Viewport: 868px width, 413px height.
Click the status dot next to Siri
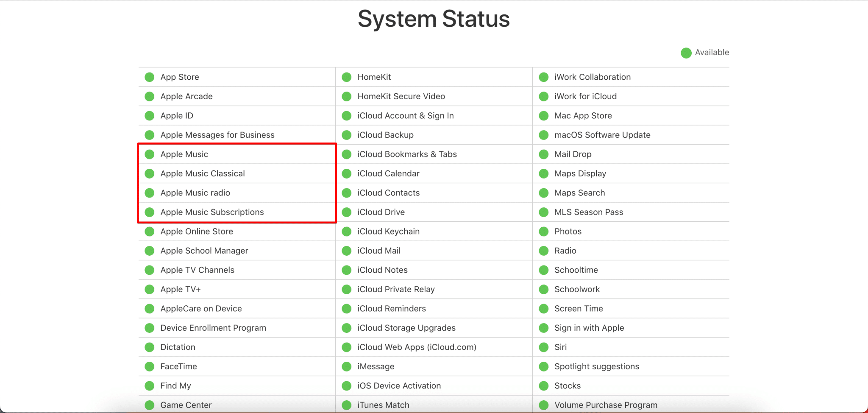[x=543, y=347]
